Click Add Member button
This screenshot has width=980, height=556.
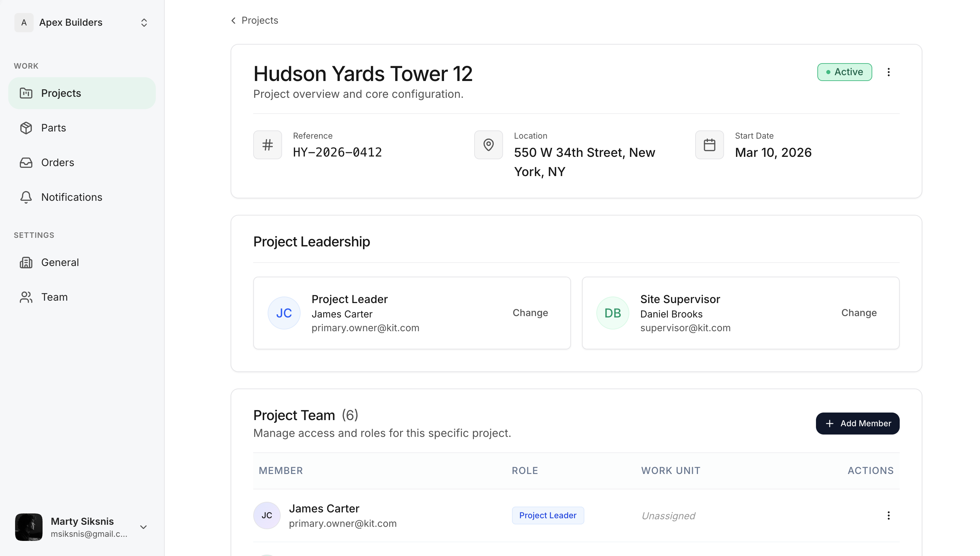857,423
